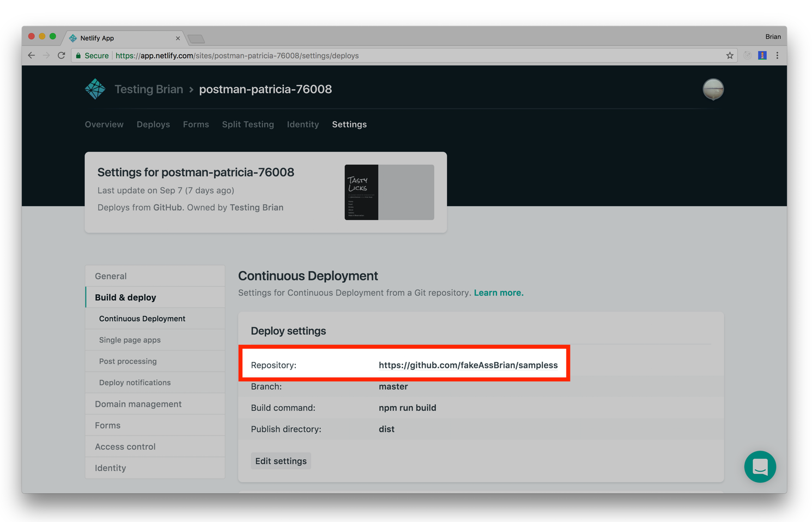Click the browser back arrow

[x=31, y=55]
